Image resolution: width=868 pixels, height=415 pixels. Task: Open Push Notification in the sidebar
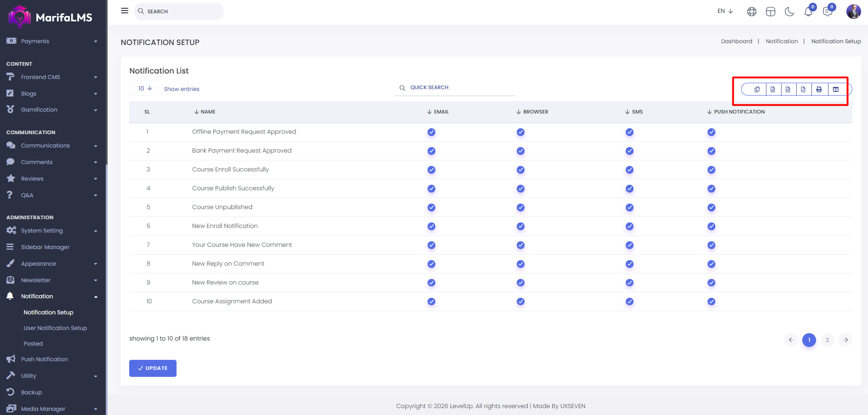pos(44,359)
